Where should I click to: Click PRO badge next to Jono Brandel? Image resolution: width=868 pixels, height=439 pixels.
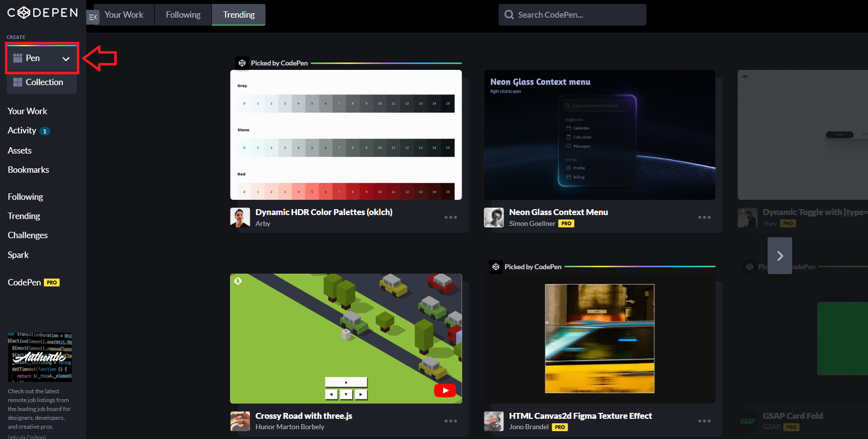560,427
